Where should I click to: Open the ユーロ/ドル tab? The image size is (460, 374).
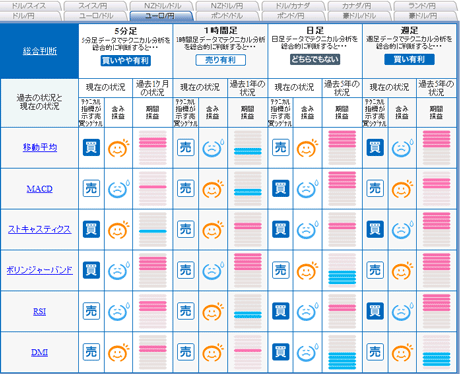96,16
